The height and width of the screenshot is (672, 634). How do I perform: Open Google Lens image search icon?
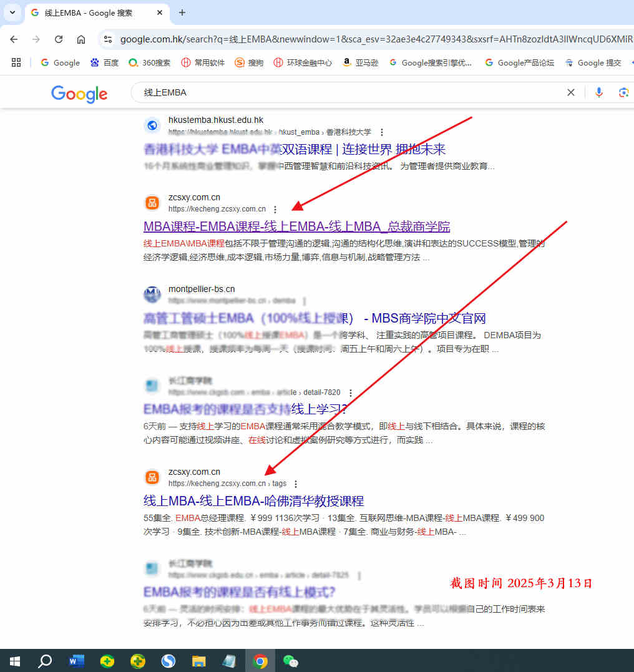[x=623, y=92]
